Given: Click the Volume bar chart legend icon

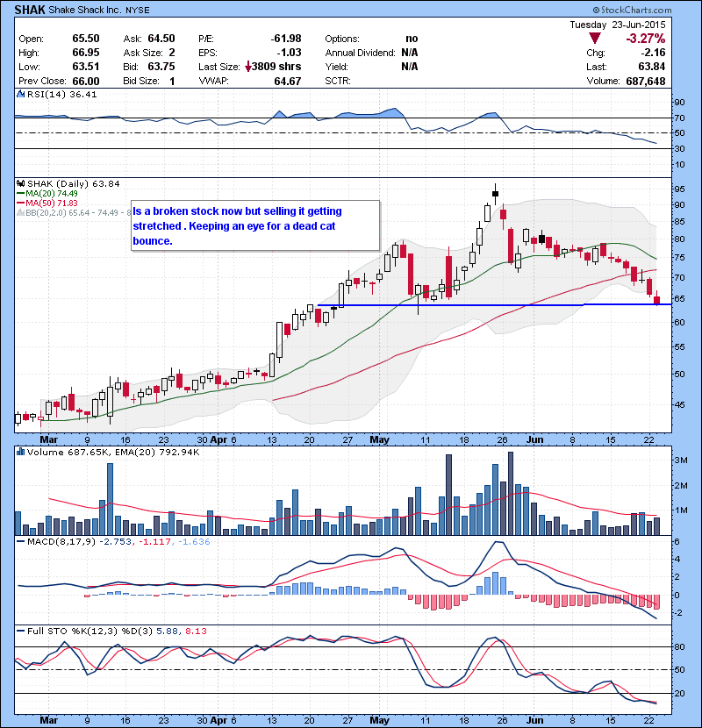Looking at the screenshot, I should pos(20,452).
